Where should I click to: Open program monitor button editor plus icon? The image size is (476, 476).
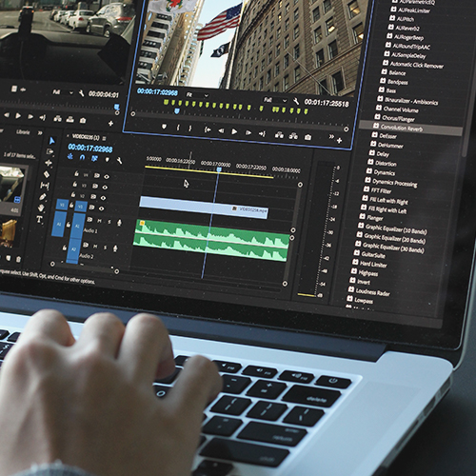(339, 140)
